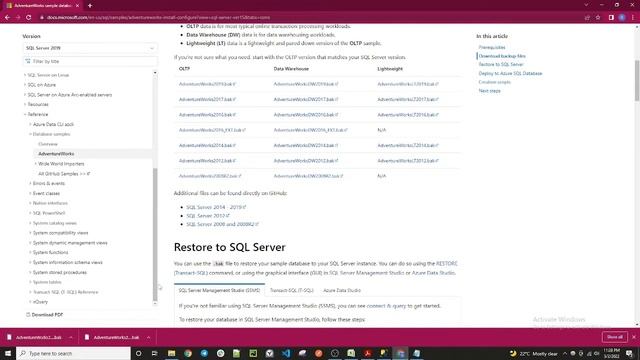640x360 pixels.
Task: Click Download PDF below the sidebar
Action: [x=44, y=315]
